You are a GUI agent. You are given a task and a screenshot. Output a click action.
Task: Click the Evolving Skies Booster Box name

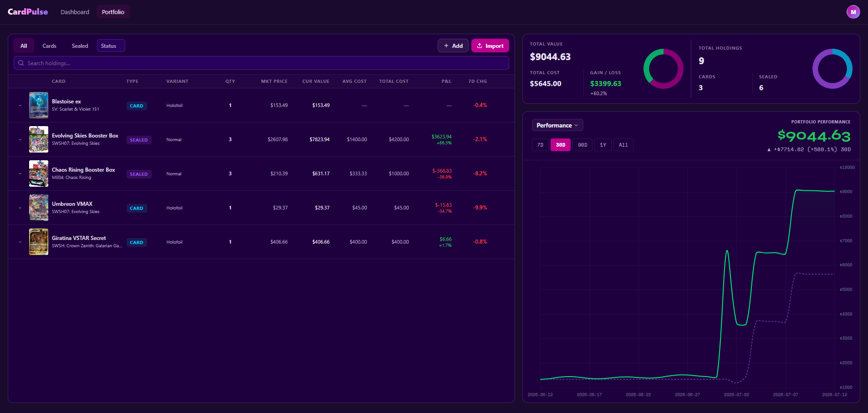[x=85, y=136]
